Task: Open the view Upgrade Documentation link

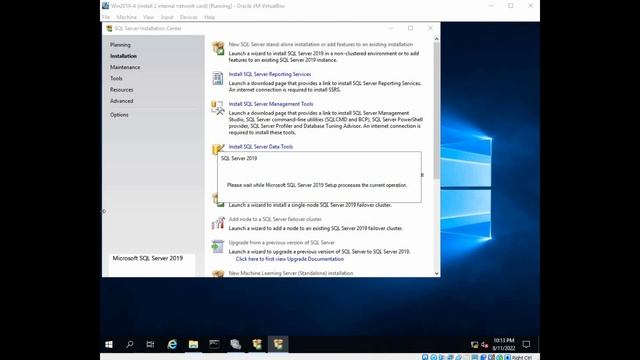Action: tap(290, 259)
